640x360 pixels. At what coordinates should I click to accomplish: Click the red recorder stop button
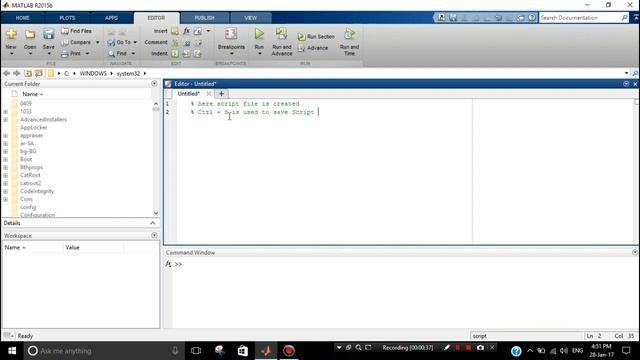coord(468,348)
